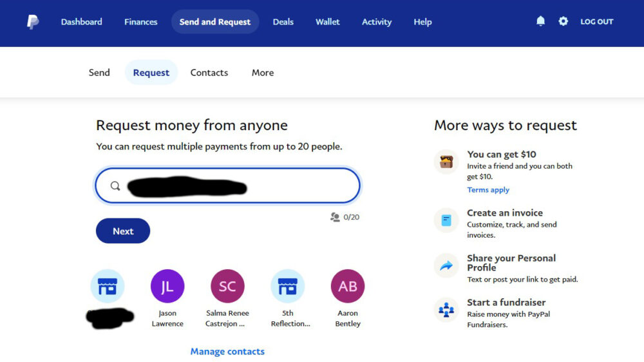The width and height of the screenshot is (644, 362).
Task: Click the Jason Lawrence contact name
Action: coord(167,318)
